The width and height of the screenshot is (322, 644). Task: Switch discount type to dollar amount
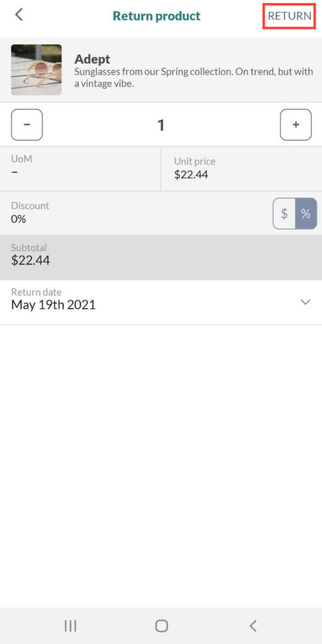coord(284,214)
